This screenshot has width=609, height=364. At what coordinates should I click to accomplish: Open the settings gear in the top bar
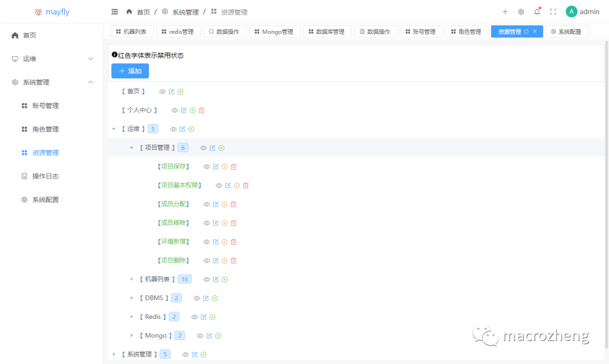point(520,11)
